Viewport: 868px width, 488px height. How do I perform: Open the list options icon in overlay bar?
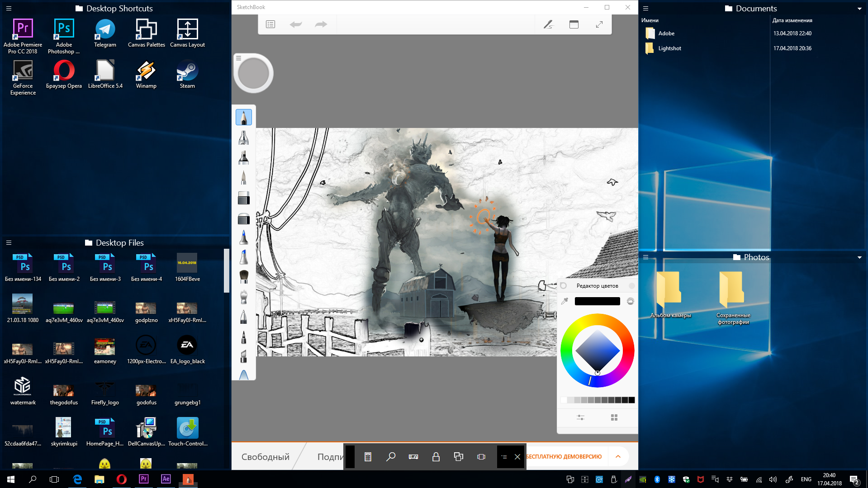click(504, 457)
